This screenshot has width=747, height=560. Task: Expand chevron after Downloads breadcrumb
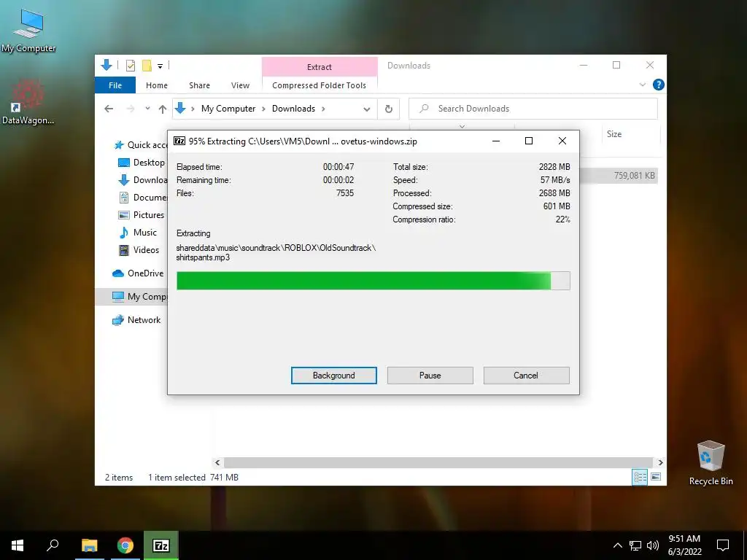coord(323,109)
